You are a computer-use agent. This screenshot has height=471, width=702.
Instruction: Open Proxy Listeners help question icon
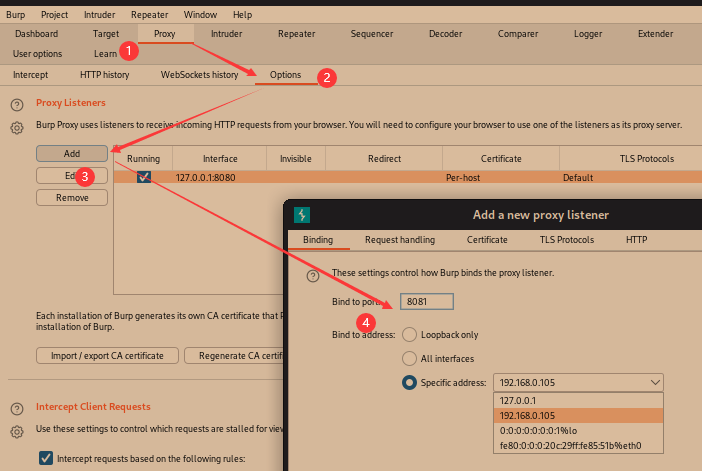click(x=17, y=105)
